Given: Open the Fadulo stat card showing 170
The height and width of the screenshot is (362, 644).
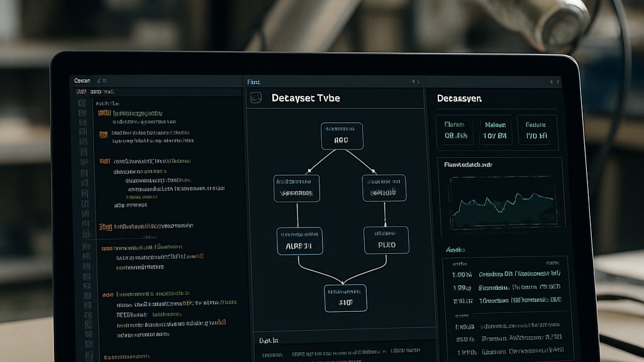Looking at the screenshot, I should point(536,130).
